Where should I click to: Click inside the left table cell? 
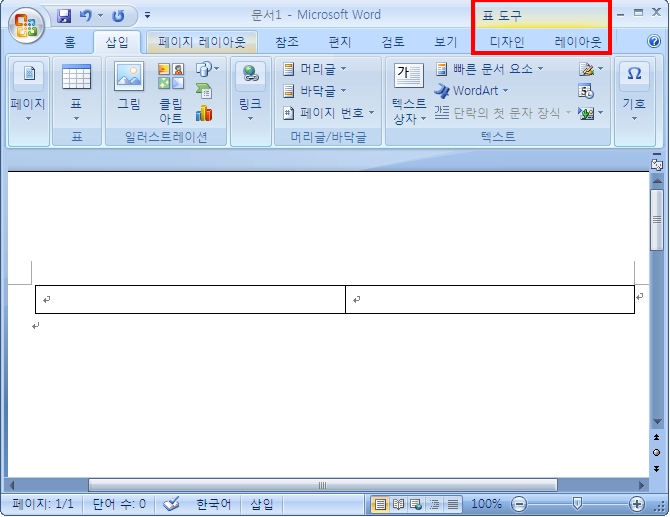tap(190, 300)
